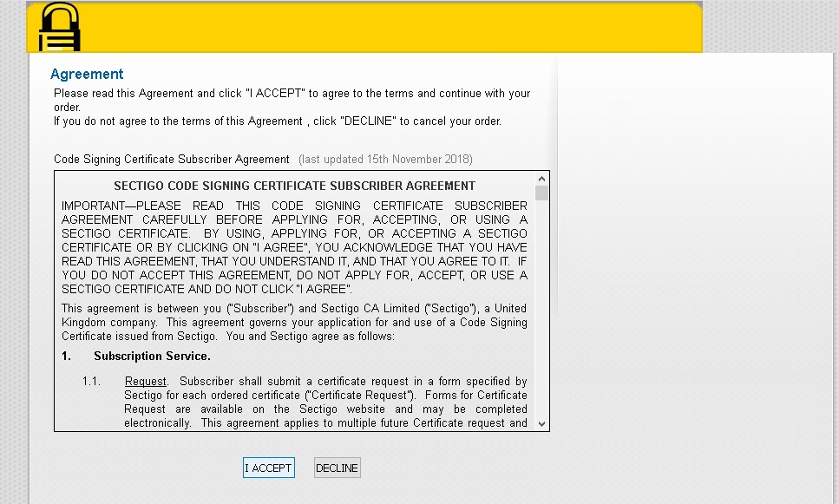Click the "This agreement is between you" paragraph
The height and width of the screenshot is (504, 839).
pyautogui.click(x=294, y=323)
